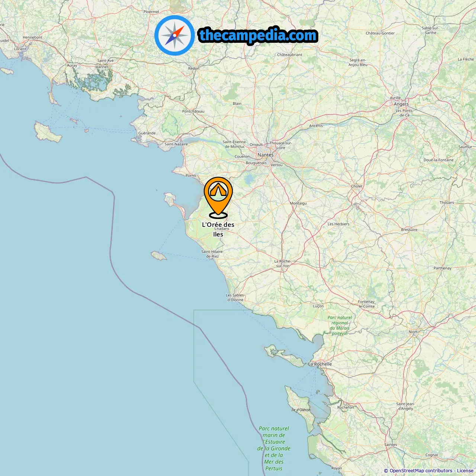The width and height of the screenshot is (476, 476).
Task: Click the orange campsite tent marker
Action: 218,197
